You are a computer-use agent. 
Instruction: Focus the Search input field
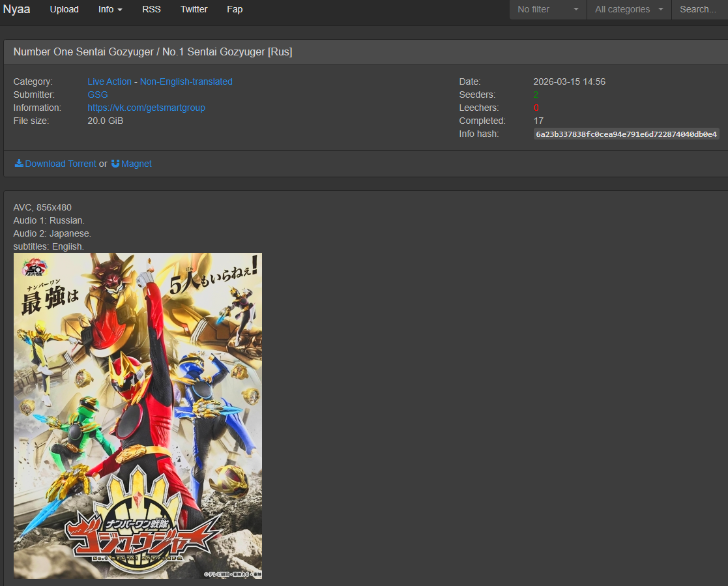700,9
